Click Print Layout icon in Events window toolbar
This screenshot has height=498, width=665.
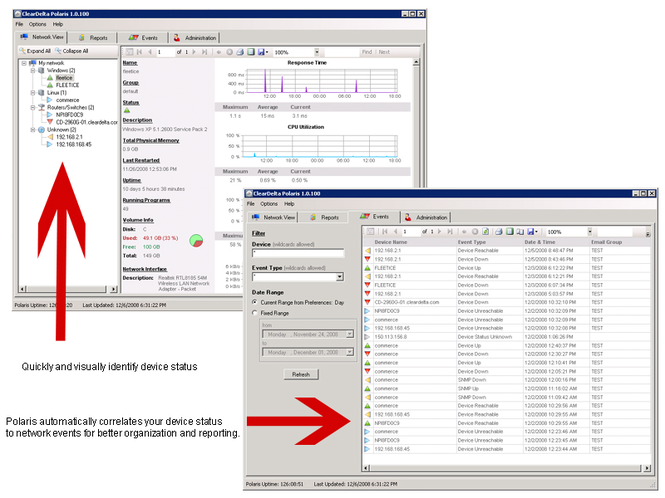click(509, 232)
